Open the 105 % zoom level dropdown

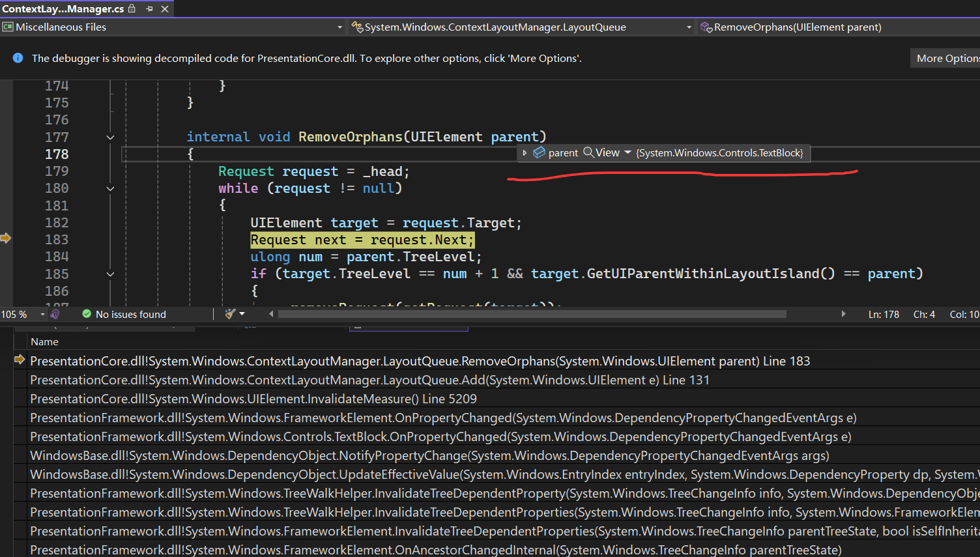[x=42, y=315]
